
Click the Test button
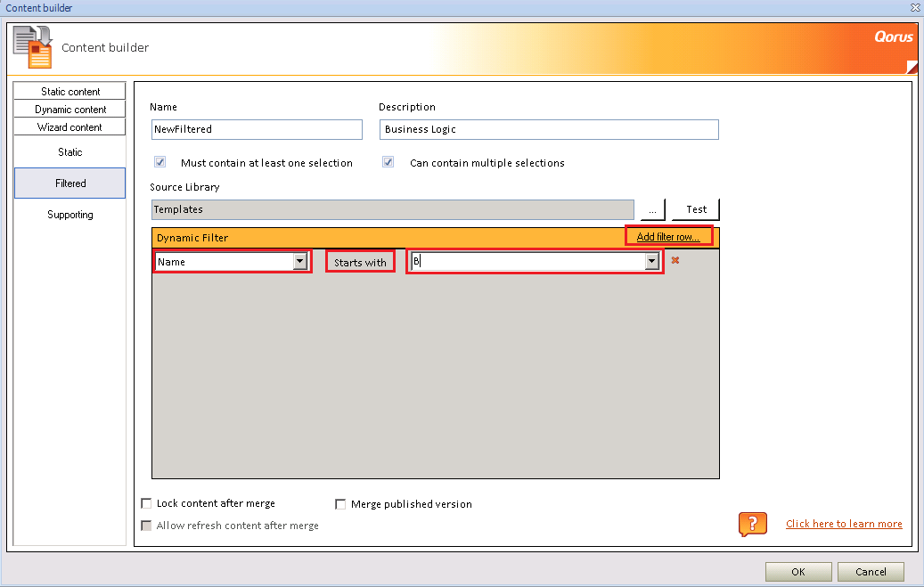(696, 209)
